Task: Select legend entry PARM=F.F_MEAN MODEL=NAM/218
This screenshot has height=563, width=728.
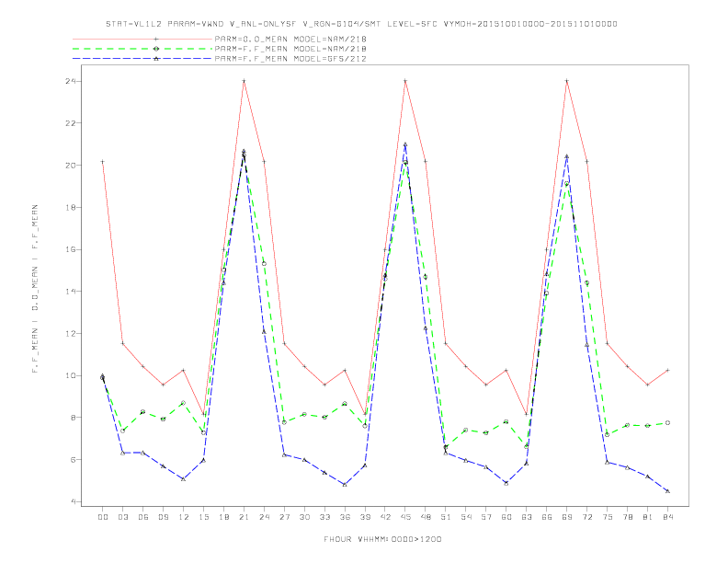Action: (x=290, y=49)
